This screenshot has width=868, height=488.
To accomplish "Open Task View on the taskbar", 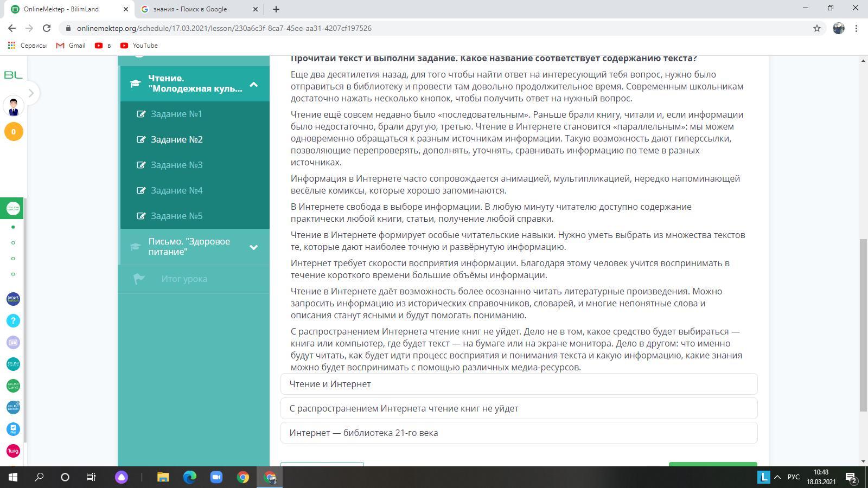I will pos(91,477).
